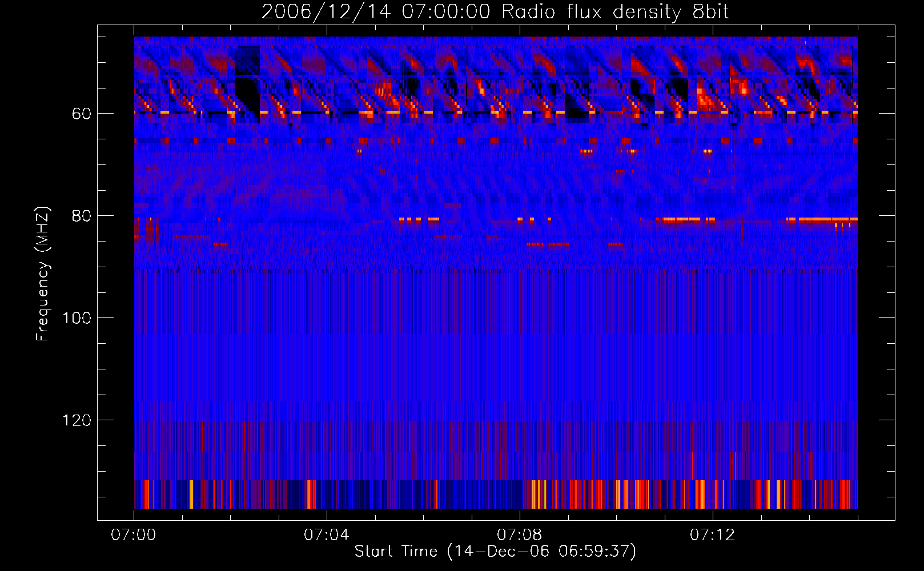The width and height of the screenshot is (924, 571).
Task: Click the 'Frequency (MHZ)' axis label
Action: (43, 274)
